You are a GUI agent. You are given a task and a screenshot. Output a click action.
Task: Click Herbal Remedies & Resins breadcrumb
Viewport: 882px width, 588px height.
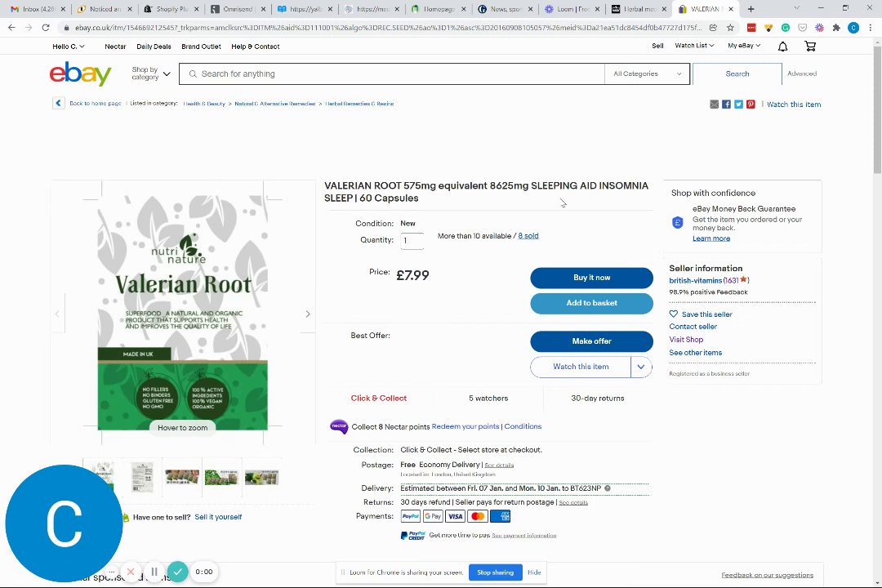pos(359,104)
